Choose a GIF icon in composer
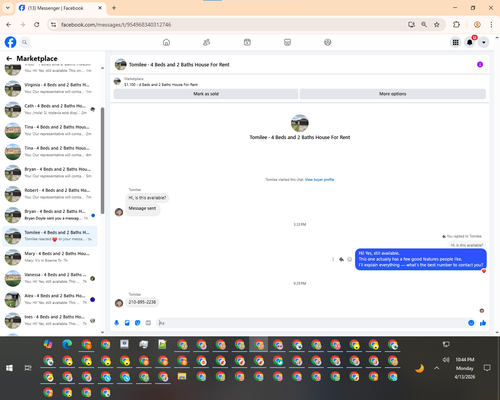The height and width of the screenshot is (400, 500). 148,323
